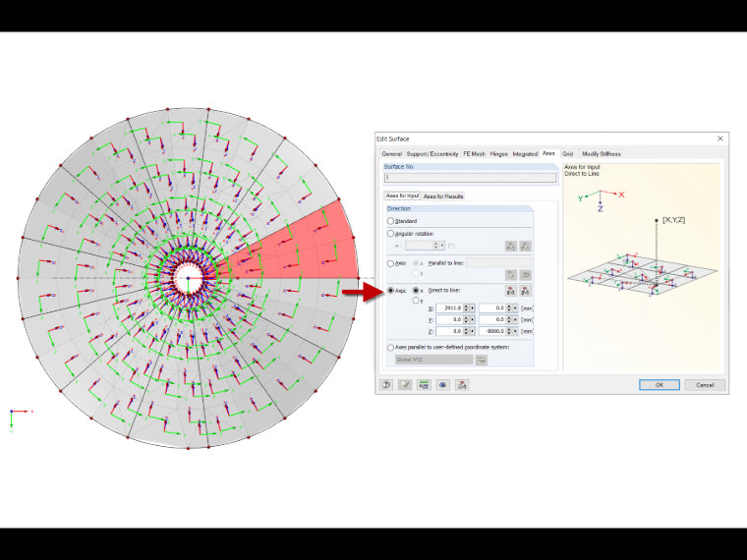This screenshot has height=560, width=747.
Task: Open arrow menu beside second Y value
Action: click(x=515, y=319)
